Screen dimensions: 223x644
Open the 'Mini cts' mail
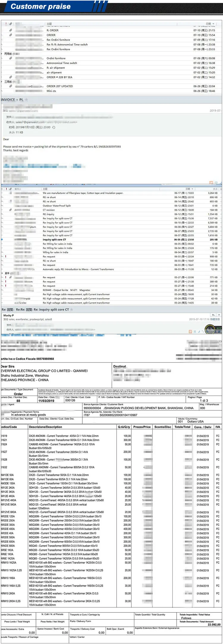(x=51, y=91)
